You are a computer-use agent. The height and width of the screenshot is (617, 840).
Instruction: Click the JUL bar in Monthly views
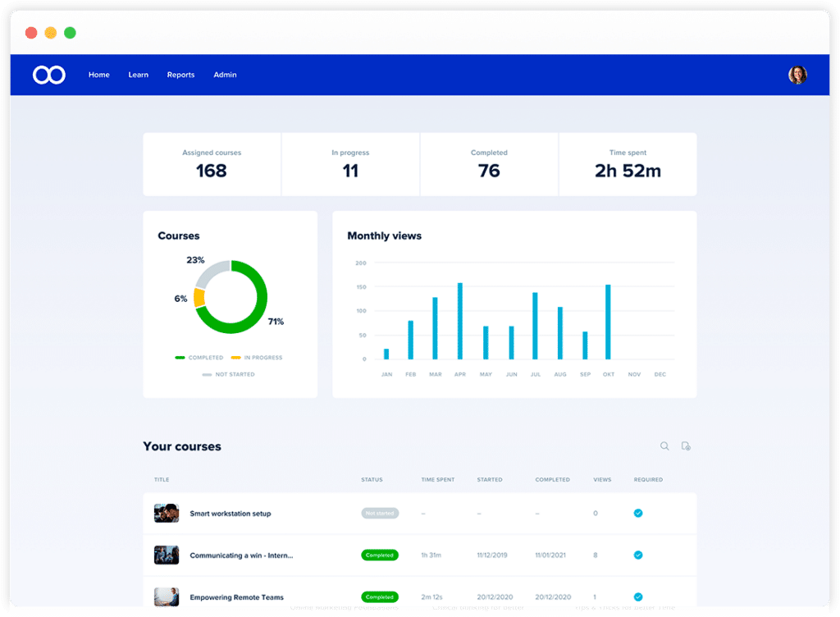point(535,326)
